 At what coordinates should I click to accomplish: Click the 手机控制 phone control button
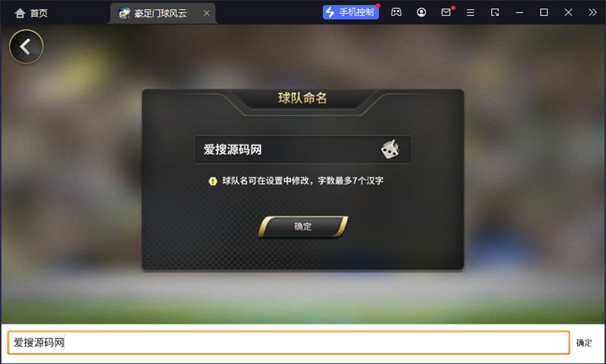(351, 12)
